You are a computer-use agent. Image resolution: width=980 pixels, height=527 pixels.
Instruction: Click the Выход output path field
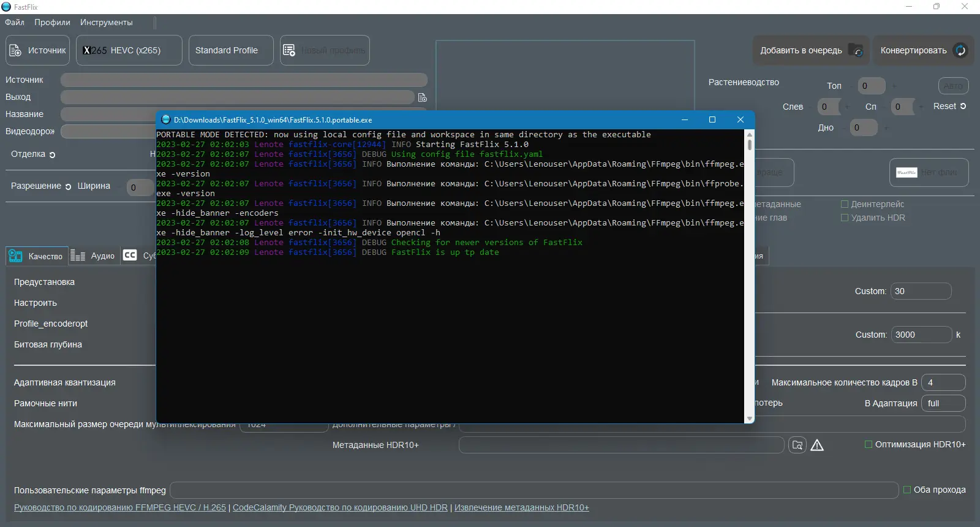pos(238,97)
